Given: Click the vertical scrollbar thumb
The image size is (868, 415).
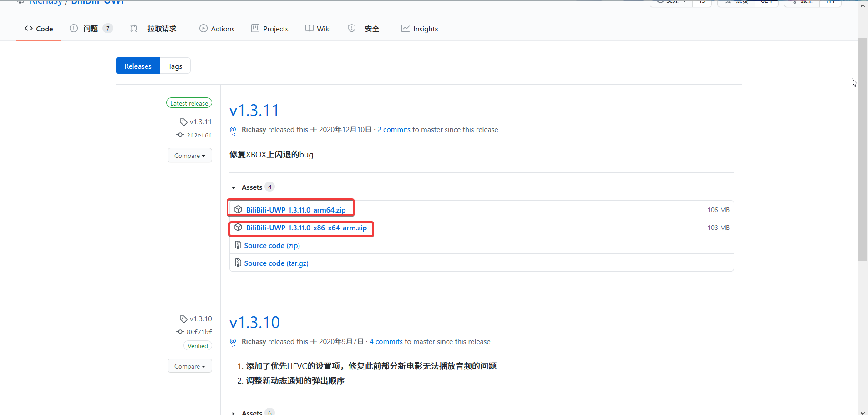Looking at the screenshot, I should coord(863,150).
